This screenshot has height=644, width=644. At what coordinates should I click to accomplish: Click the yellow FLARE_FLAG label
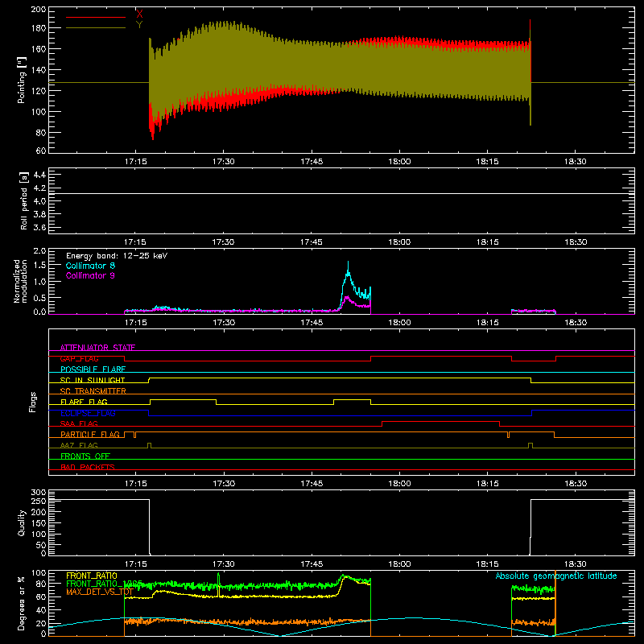click(84, 402)
